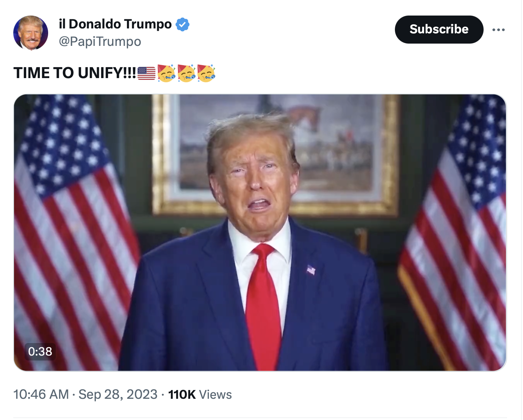Click the red tie in the video
This screenshot has height=420, width=523.
click(x=263, y=305)
